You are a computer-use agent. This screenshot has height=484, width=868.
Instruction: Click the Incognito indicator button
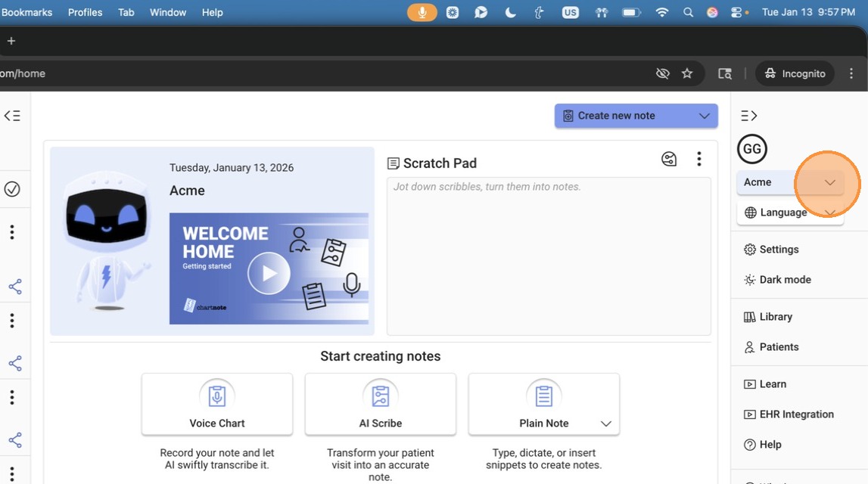tap(795, 73)
